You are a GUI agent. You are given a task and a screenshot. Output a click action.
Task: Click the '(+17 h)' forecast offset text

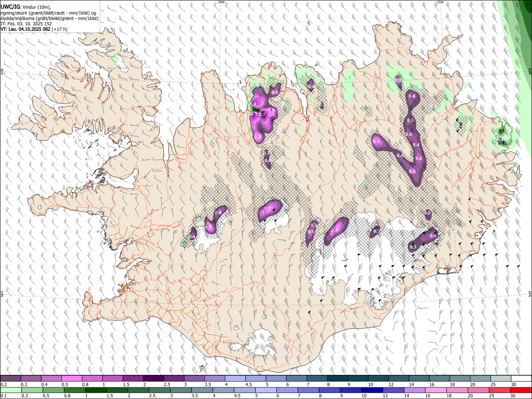click(x=60, y=30)
